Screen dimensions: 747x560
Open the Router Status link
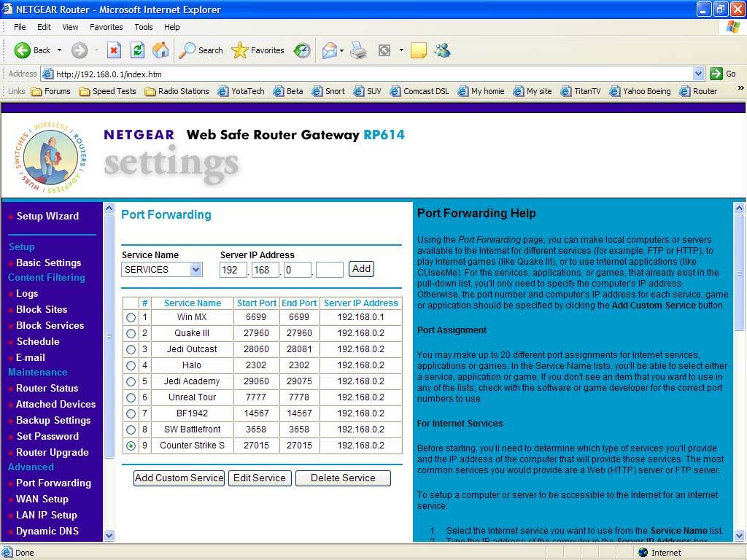(47, 388)
